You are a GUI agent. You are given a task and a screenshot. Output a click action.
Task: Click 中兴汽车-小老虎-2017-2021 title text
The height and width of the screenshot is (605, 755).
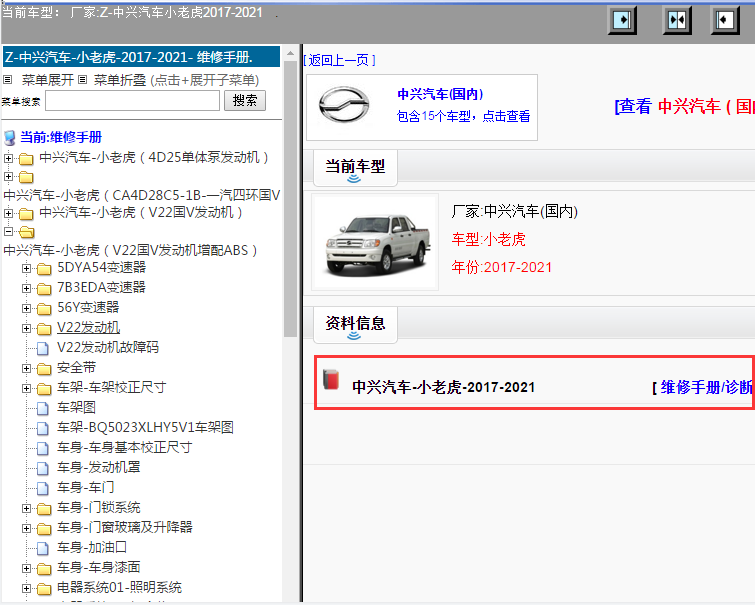tap(443, 387)
